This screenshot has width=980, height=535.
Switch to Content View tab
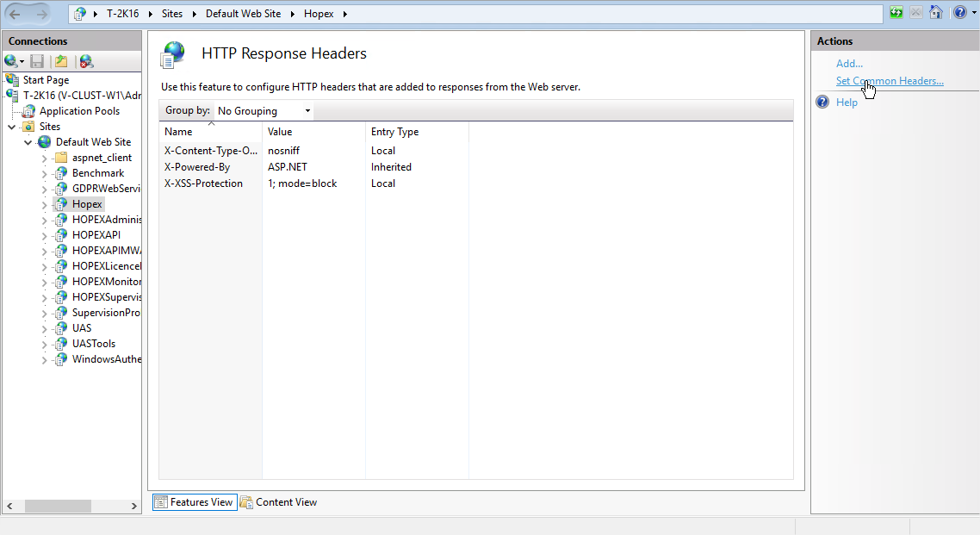(278, 502)
